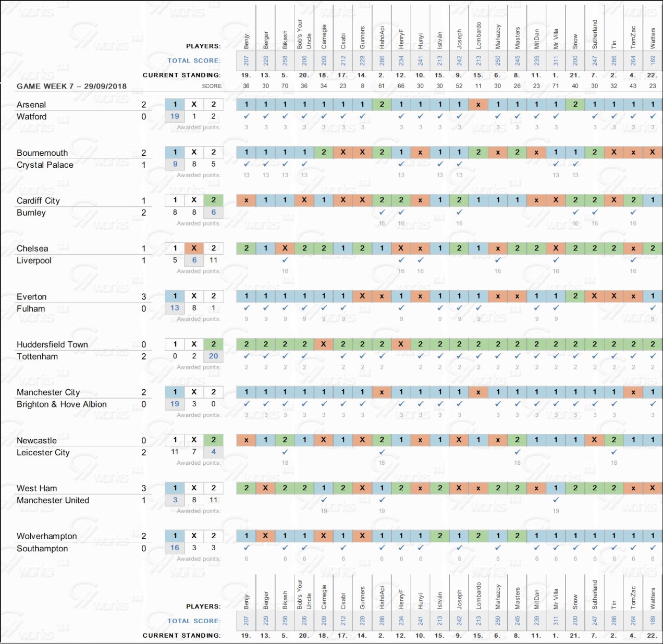Click Benjy's checkmark in the Arsenal vs Watford row

point(247,116)
